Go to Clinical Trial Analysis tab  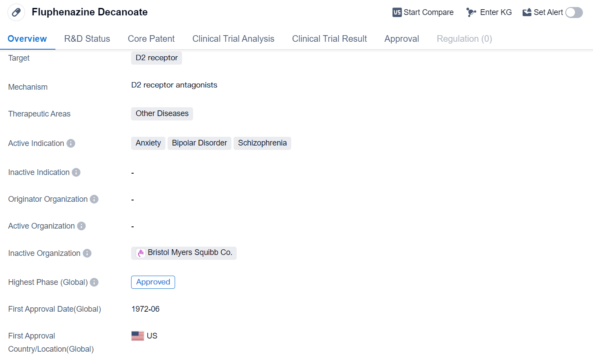(233, 39)
